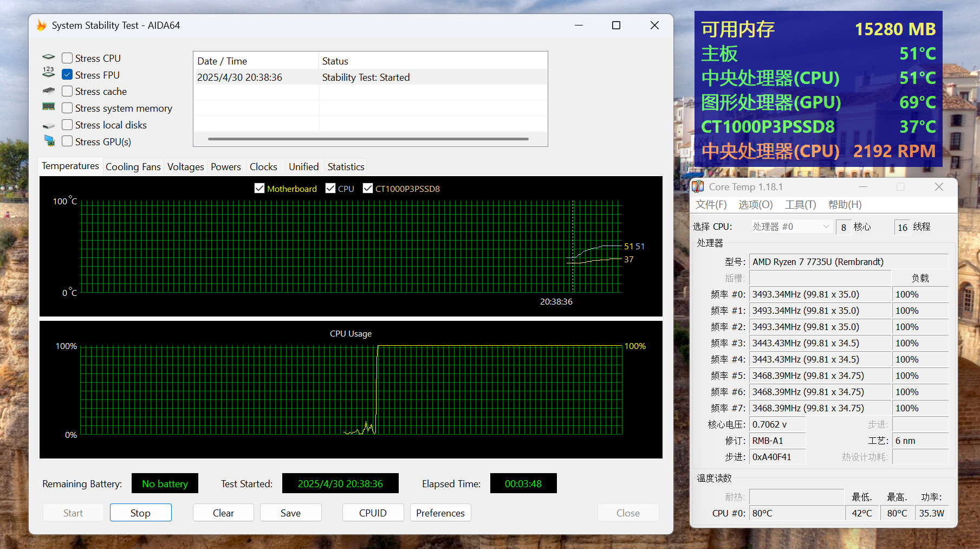Click the Stop button
This screenshot has width=980, height=549.
click(x=140, y=513)
